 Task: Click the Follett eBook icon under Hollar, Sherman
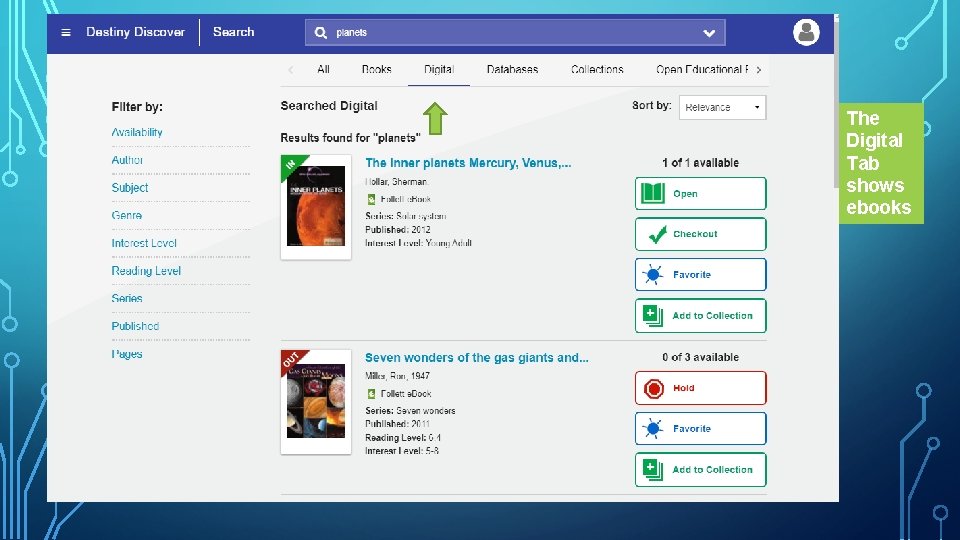tap(371, 200)
